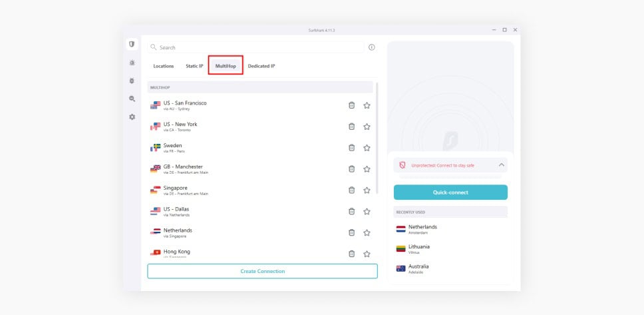Screen dimensions: 644x315
Task: Open the Settings gear sidebar icon
Action: point(132,117)
